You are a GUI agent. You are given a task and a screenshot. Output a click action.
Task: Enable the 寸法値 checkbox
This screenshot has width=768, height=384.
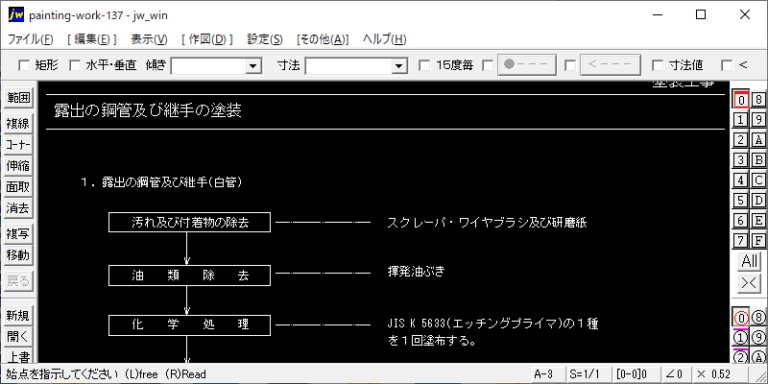(x=658, y=65)
